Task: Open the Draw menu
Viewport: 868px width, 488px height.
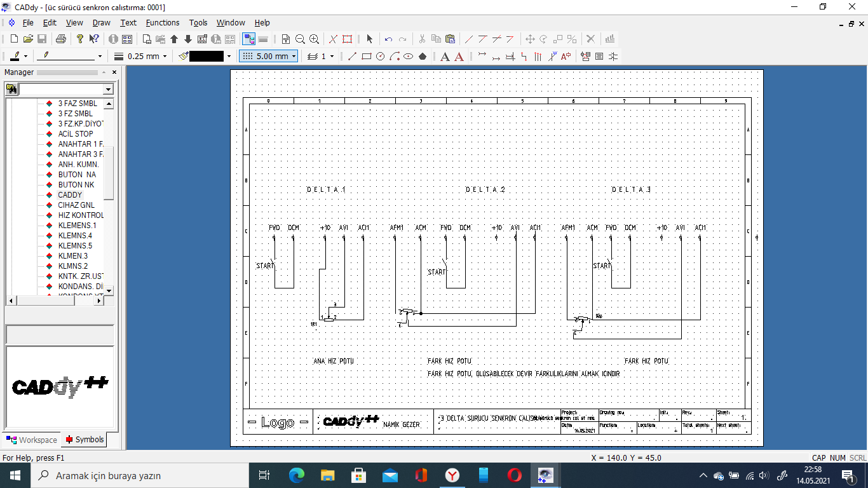Action: tap(101, 22)
